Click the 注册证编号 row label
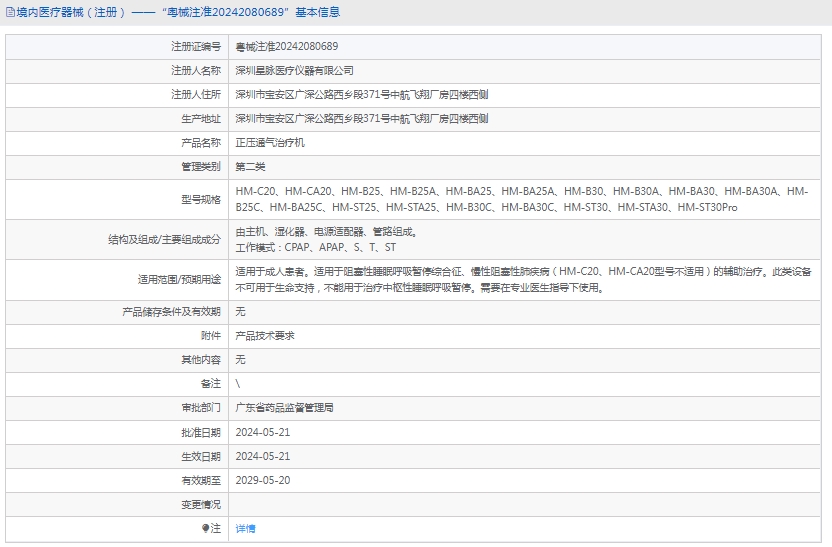The width and height of the screenshot is (832, 547). (195, 47)
